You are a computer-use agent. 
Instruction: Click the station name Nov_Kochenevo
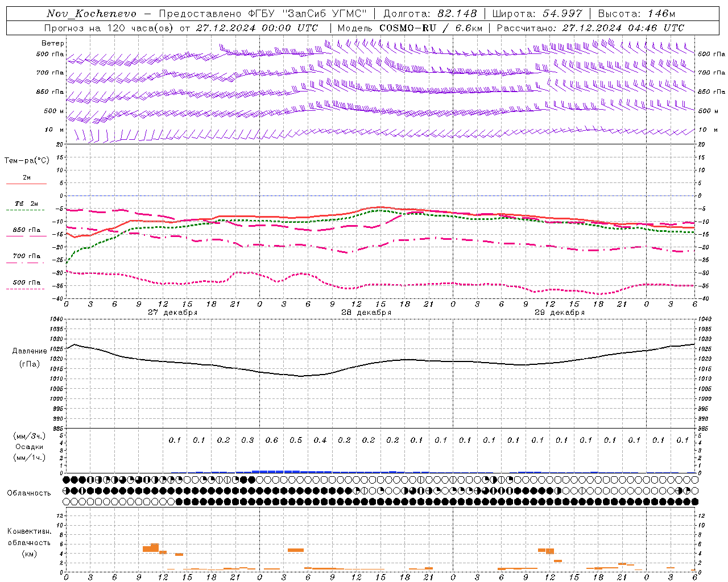(x=92, y=14)
